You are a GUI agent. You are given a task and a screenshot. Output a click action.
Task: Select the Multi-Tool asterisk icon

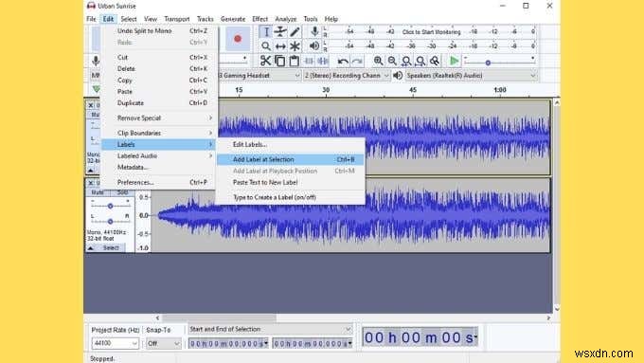tap(295, 46)
